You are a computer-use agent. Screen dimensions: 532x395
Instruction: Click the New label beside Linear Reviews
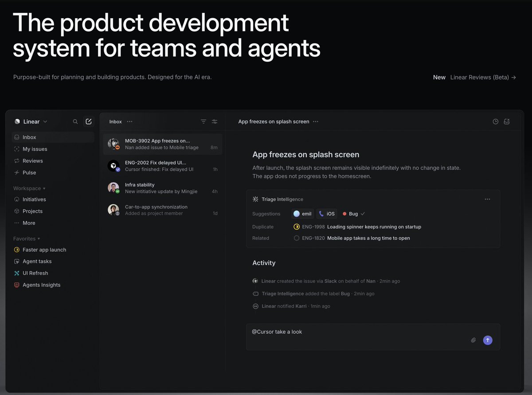(x=439, y=77)
